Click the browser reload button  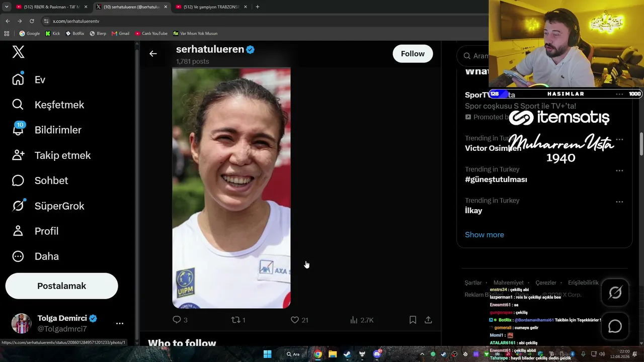pyautogui.click(x=32, y=21)
